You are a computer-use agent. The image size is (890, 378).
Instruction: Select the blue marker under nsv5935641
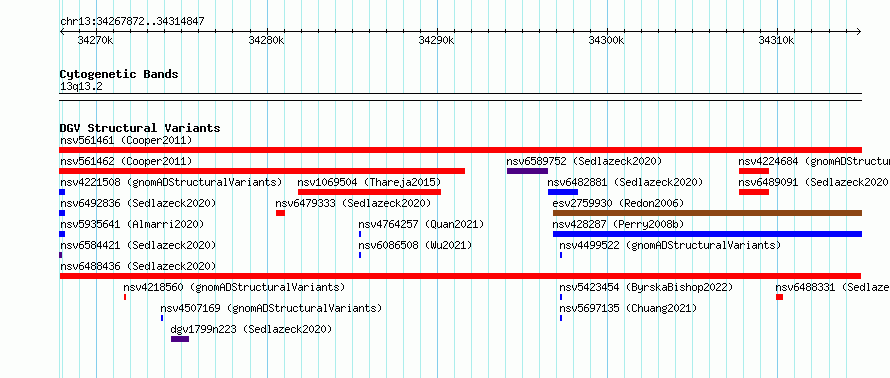click(62, 234)
